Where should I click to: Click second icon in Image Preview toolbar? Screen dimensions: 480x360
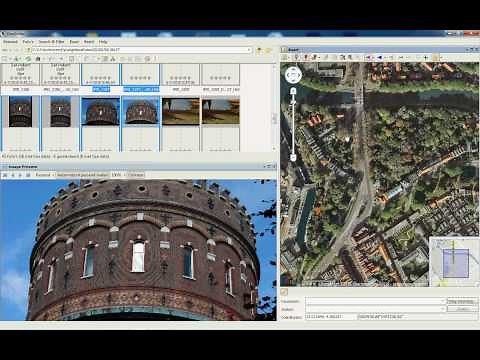click(x=13, y=175)
